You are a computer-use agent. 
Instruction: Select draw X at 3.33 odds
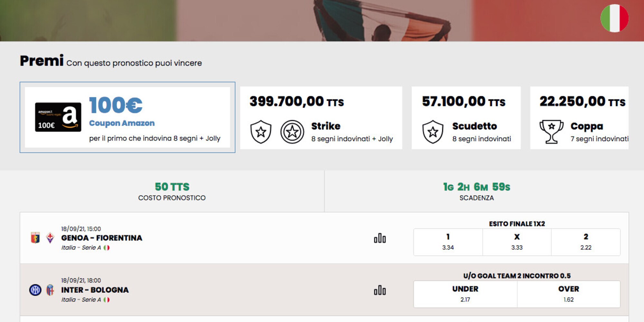pos(517,242)
